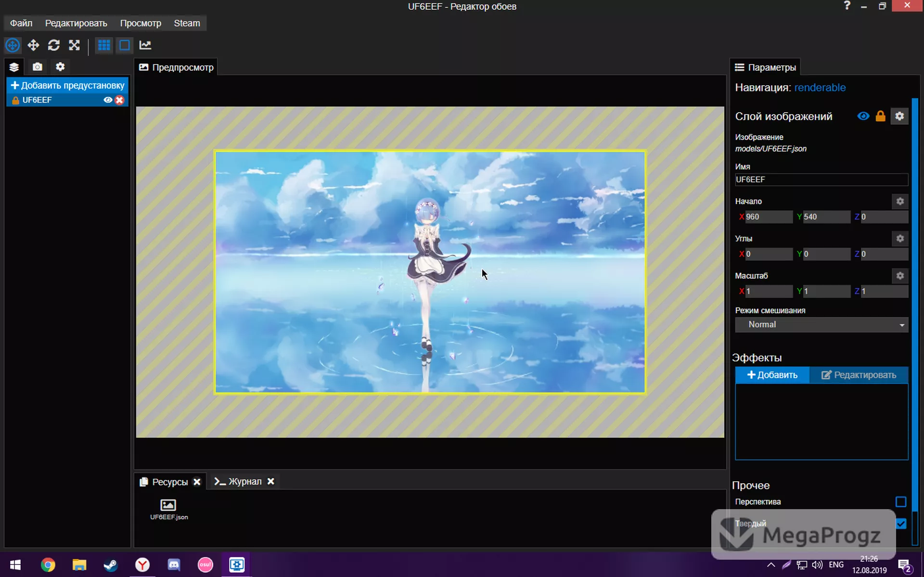924x577 pixels.
Task: Select the cursor selection tool in toolbar
Action: pos(13,45)
